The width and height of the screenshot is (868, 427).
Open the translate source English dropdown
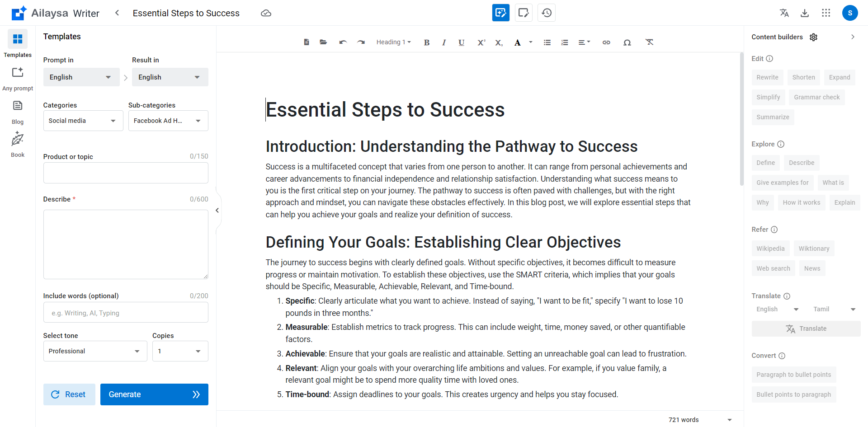(777, 309)
